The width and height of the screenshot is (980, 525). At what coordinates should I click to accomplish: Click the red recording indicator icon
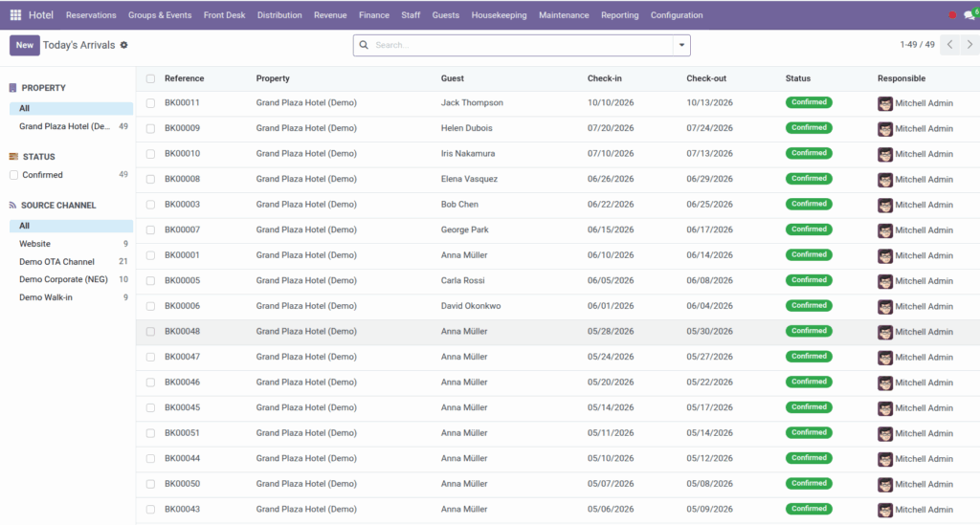[952, 15]
